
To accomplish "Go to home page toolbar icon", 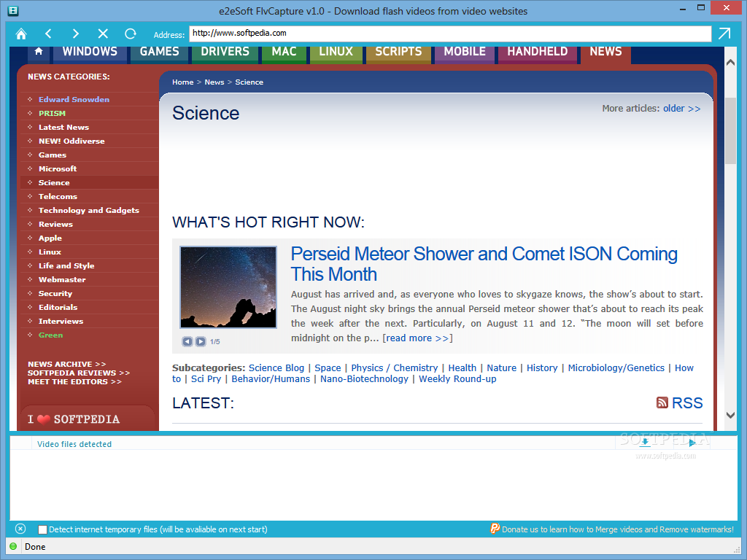I will tap(21, 34).
